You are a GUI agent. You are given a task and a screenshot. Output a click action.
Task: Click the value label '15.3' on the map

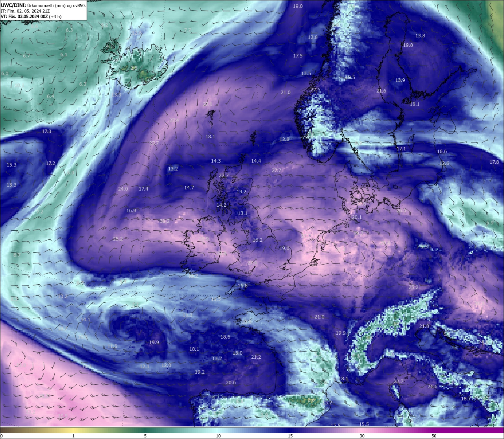(x=11, y=165)
